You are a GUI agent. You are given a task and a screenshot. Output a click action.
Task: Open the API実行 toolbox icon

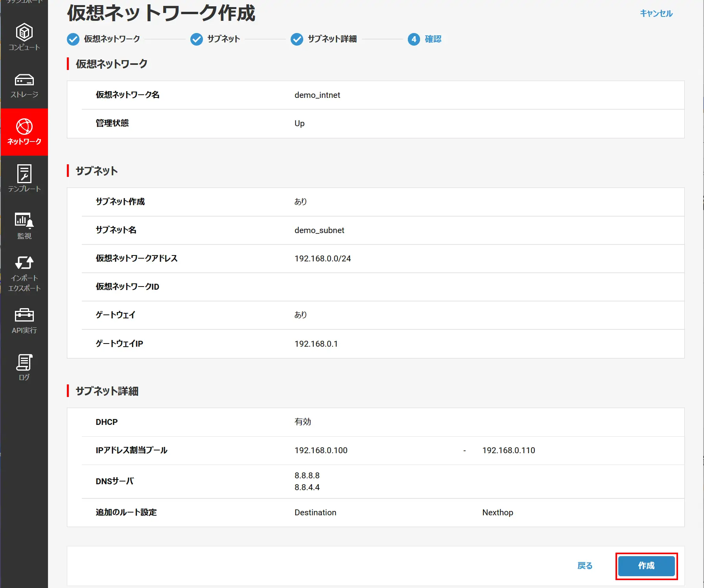pos(24,315)
